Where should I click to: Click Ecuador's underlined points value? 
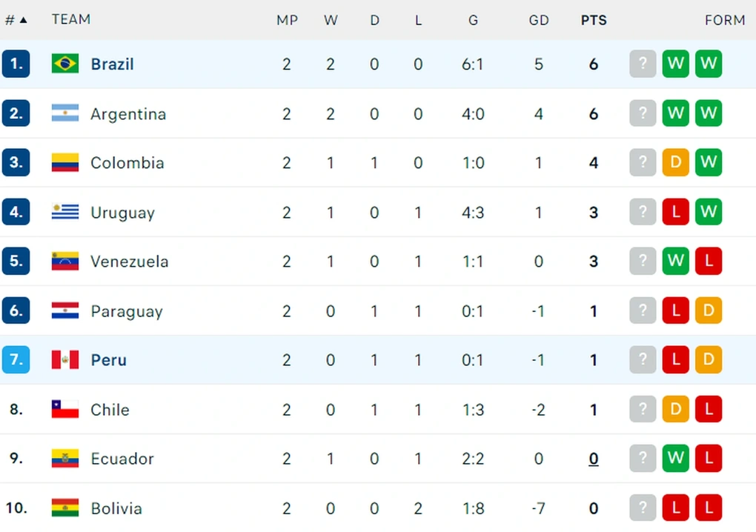(593, 459)
